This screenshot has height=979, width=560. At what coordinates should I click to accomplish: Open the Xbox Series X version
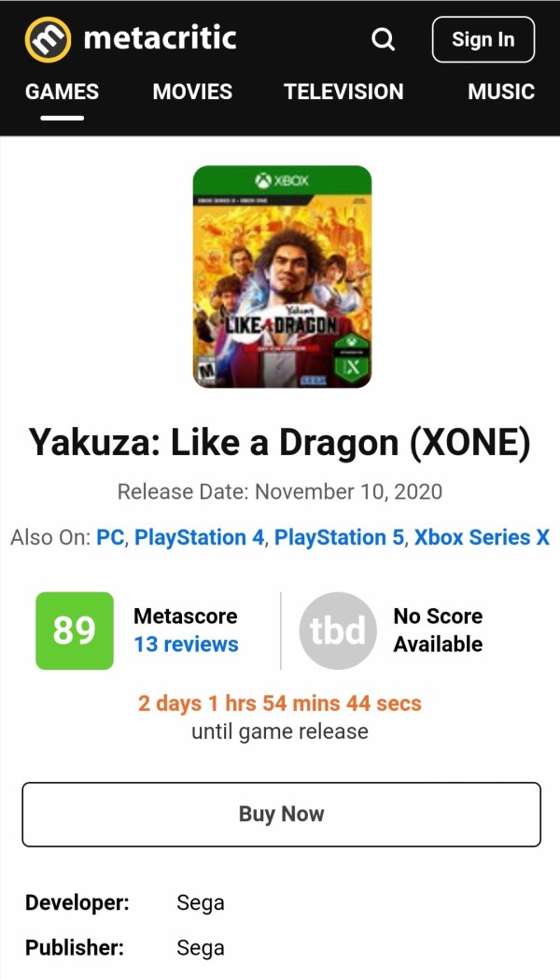[482, 538]
